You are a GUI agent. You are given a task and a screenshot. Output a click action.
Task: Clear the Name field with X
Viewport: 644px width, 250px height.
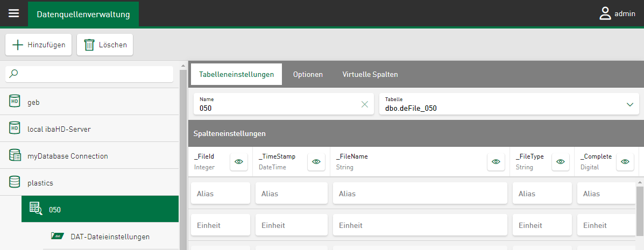point(365,104)
